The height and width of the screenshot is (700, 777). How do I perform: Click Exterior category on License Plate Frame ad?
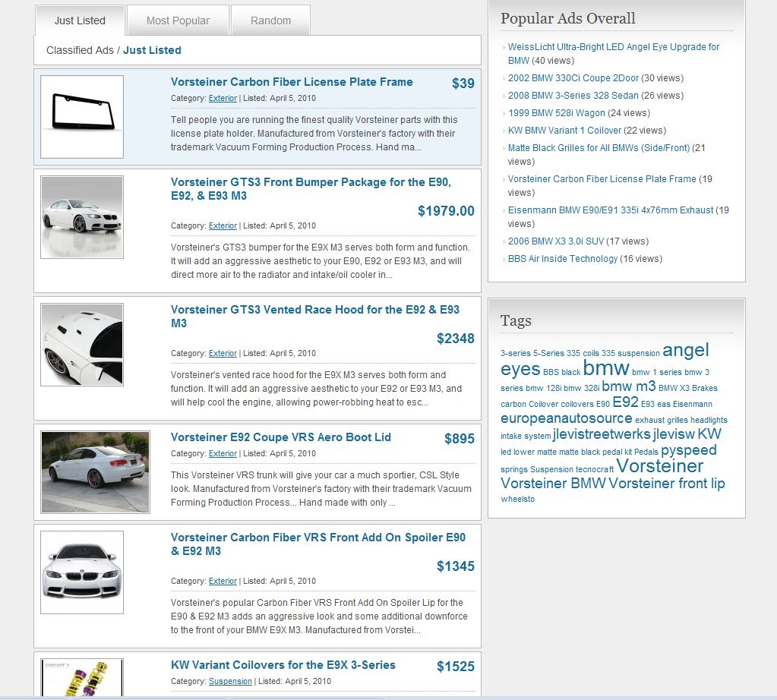point(223,98)
